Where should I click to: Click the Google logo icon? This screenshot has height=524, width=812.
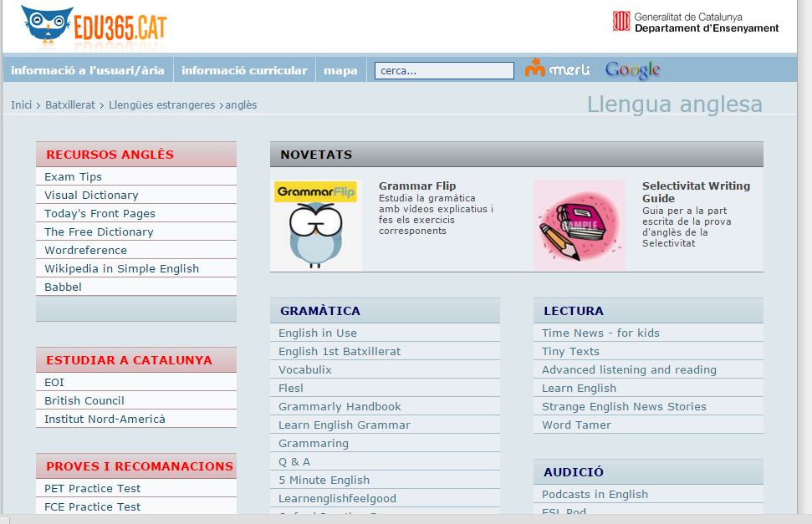tap(632, 70)
